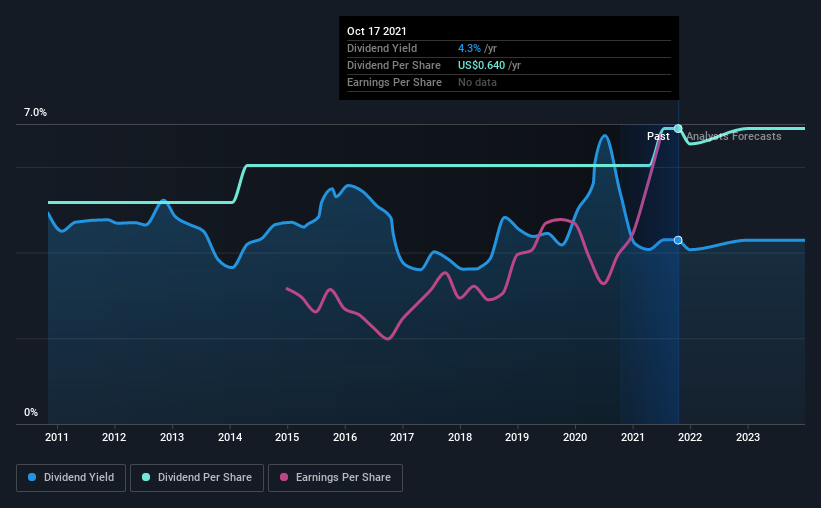Click the tooltip Earnings Per Share row label
Image resolution: width=821 pixels, height=508 pixels.
394,82
